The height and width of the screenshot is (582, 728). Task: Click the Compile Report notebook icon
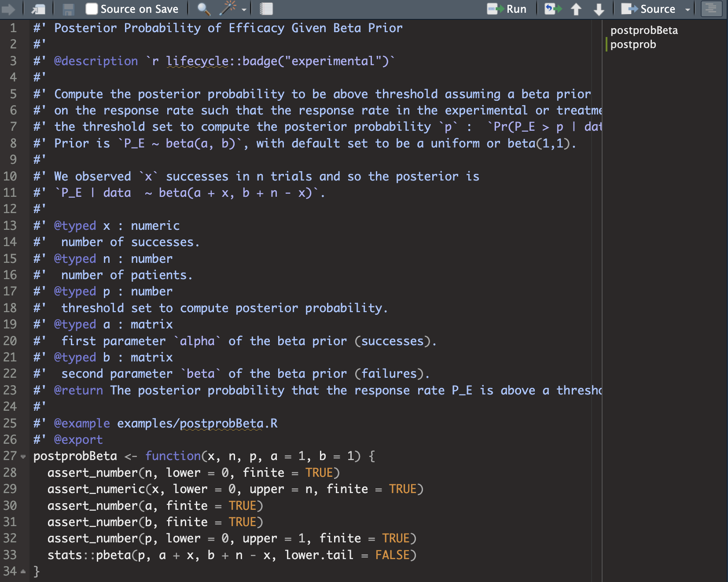point(266,9)
